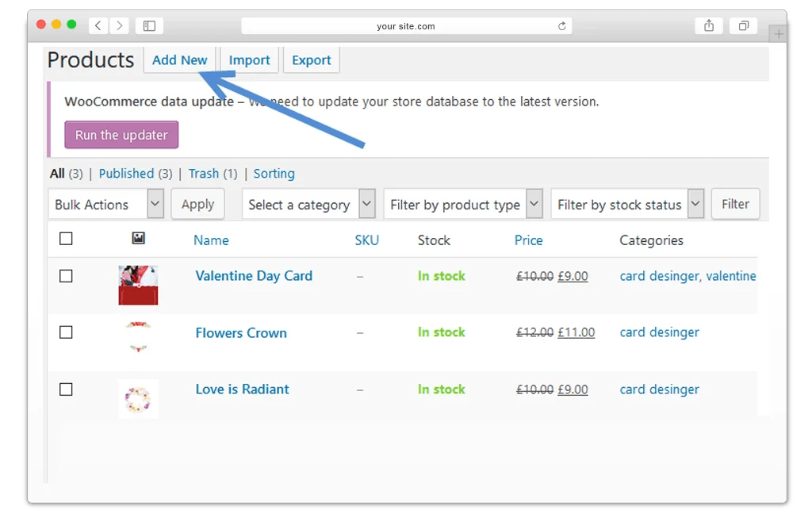Show All products view
The height and width of the screenshot is (510, 812).
[x=57, y=174]
